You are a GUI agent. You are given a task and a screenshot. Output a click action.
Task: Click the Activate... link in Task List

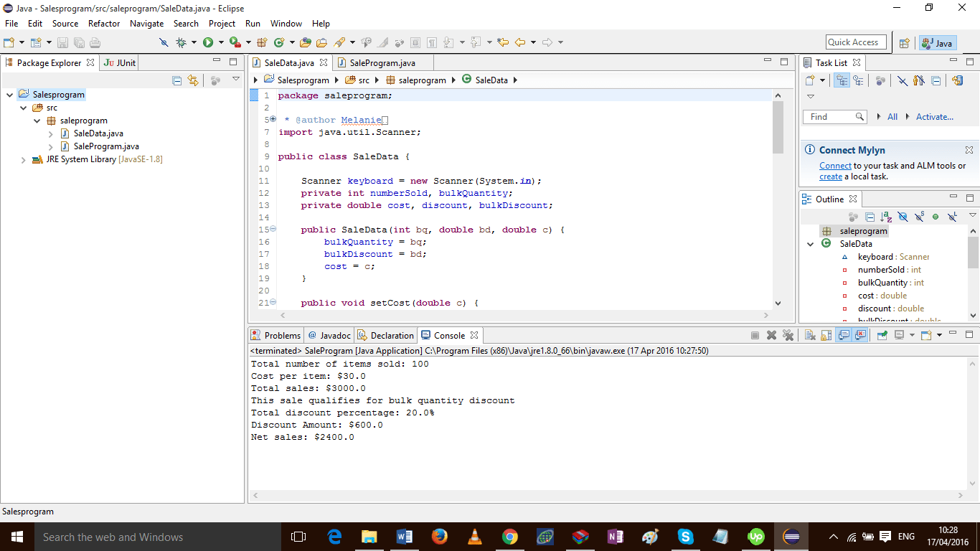(x=935, y=117)
